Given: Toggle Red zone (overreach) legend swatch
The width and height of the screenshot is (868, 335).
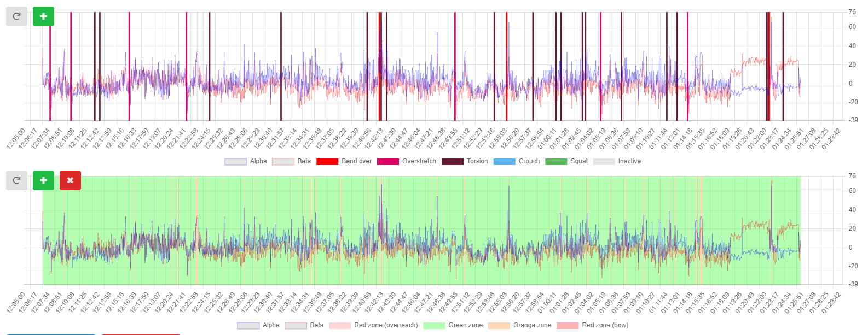Looking at the screenshot, I should pyautogui.click(x=340, y=326).
